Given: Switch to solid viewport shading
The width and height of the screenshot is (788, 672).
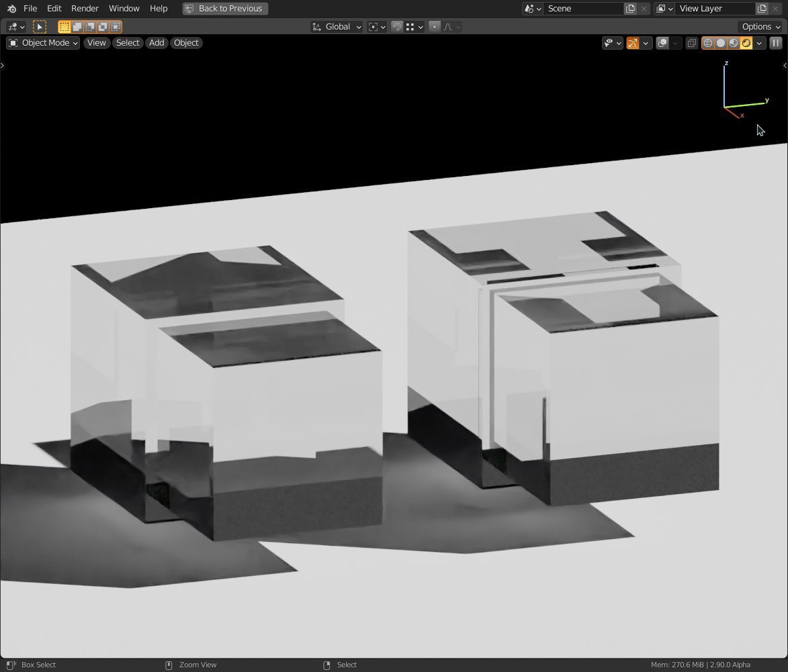Looking at the screenshot, I should point(721,43).
